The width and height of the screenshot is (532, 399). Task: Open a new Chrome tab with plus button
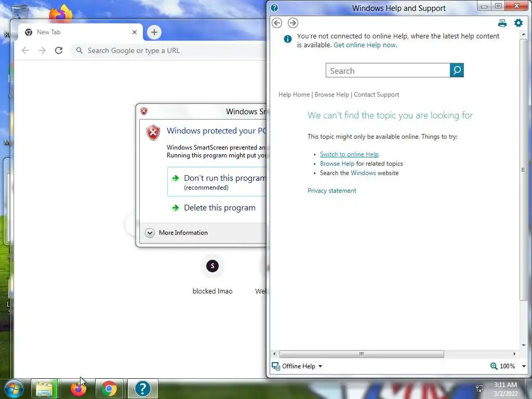click(154, 32)
